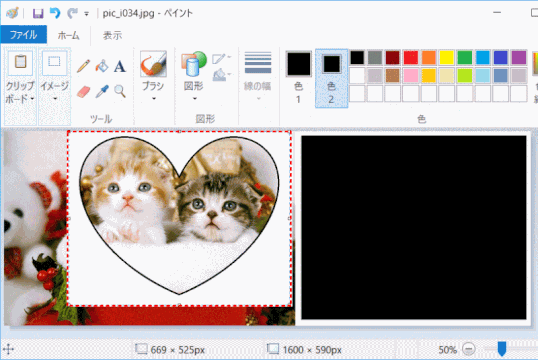The image size is (538, 360).
Task: Pick the brown palette swatch
Action: coord(393,76)
